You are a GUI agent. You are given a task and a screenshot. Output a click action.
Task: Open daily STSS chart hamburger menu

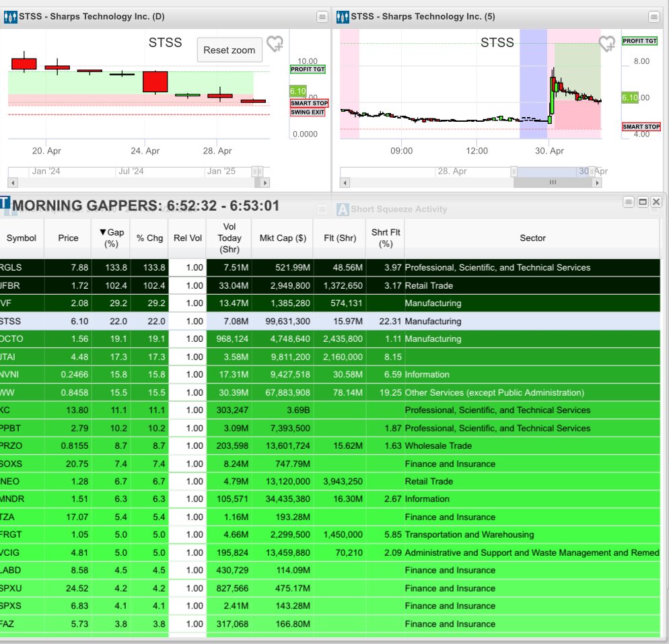coord(322,17)
